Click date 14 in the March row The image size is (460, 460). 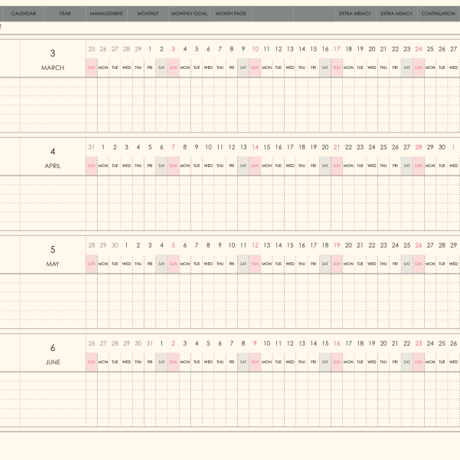pyautogui.click(x=302, y=49)
